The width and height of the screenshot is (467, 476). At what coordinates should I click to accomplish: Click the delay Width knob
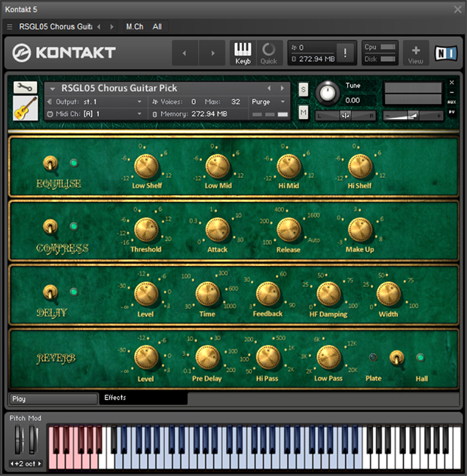pyautogui.click(x=389, y=294)
